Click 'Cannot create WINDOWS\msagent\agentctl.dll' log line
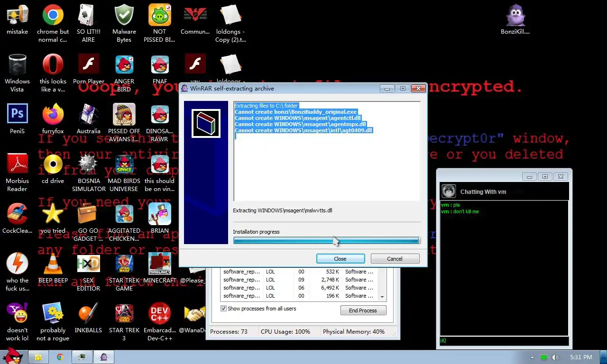 pos(298,118)
